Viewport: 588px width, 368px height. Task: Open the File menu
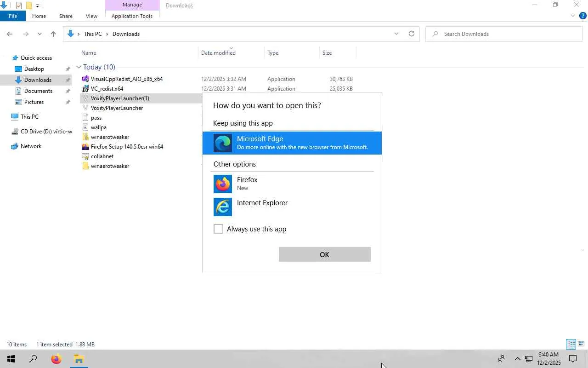pos(13,16)
